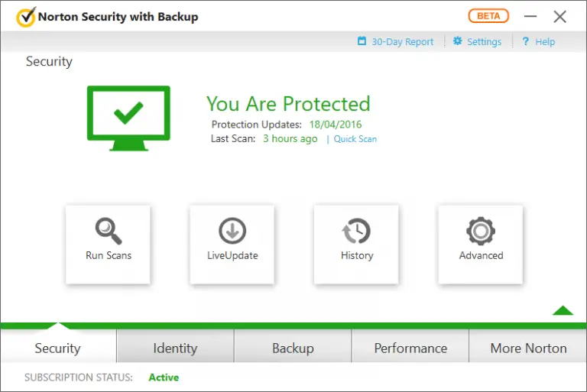Screen dimensions: 587x392
Task: Open the 30-Day Report link
Action: (402, 42)
